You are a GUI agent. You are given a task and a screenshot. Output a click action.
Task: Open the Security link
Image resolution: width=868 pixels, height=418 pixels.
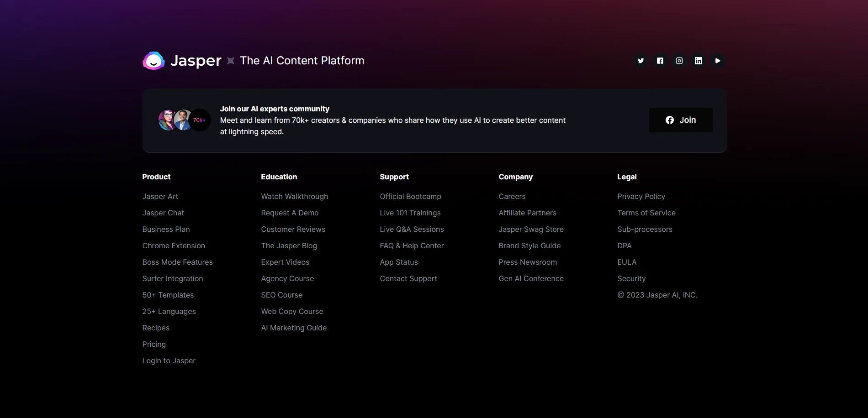[x=631, y=278]
